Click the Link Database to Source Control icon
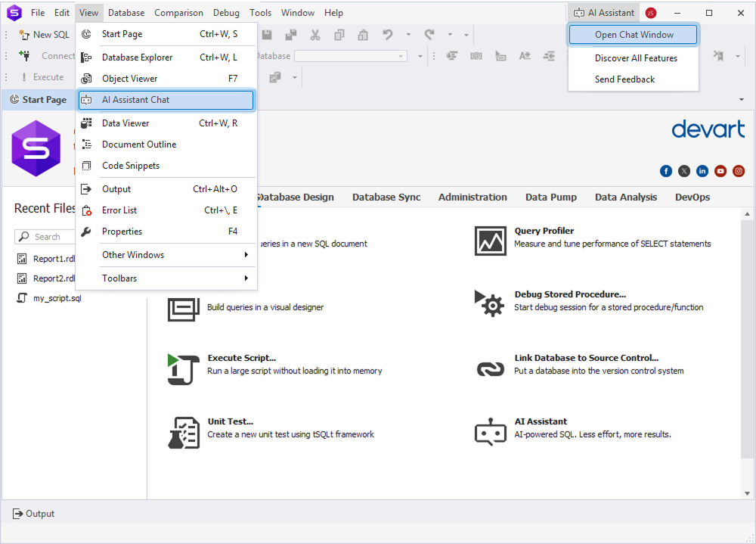This screenshot has width=756, height=544. 490,368
